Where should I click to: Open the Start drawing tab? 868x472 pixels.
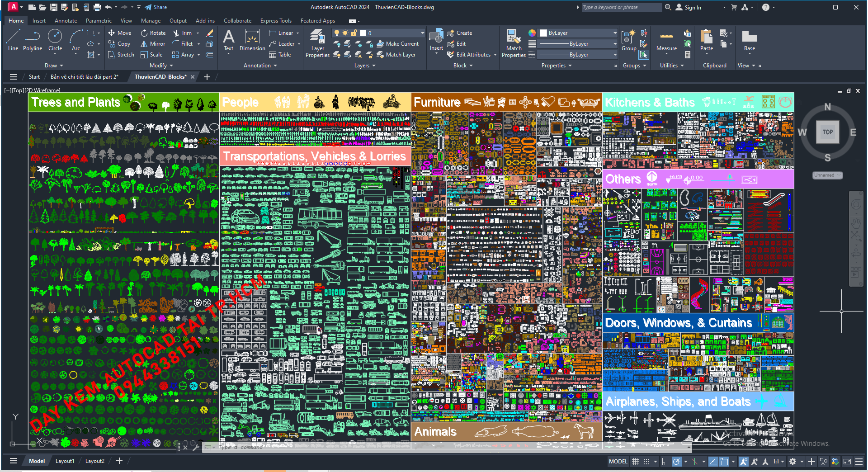34,77
